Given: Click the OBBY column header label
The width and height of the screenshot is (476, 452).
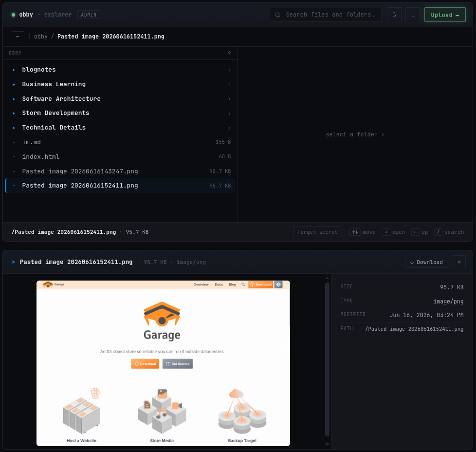Looking at the screenshot, I should [x=15, y=53].
